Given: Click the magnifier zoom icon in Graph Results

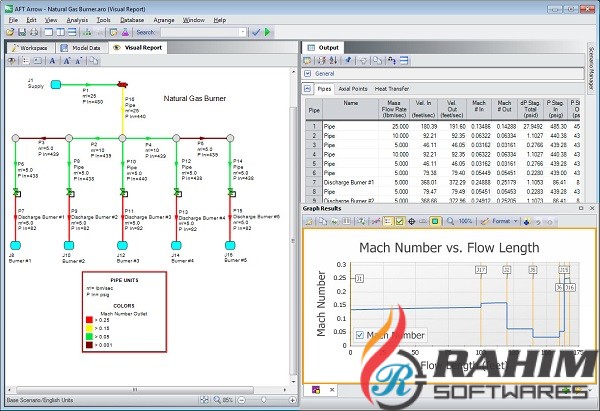Looking at the screenshot, I should tap(450, 221).
